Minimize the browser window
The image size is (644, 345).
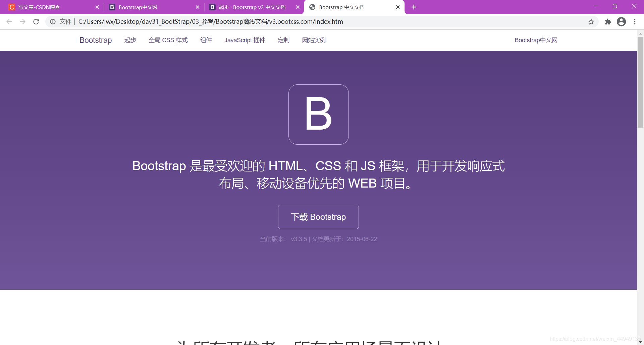click(596, 6)
